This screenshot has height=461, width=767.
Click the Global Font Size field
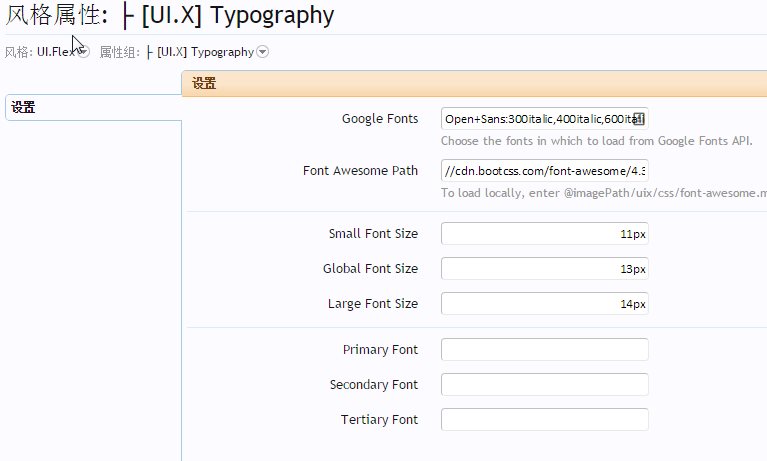[544, 269]
